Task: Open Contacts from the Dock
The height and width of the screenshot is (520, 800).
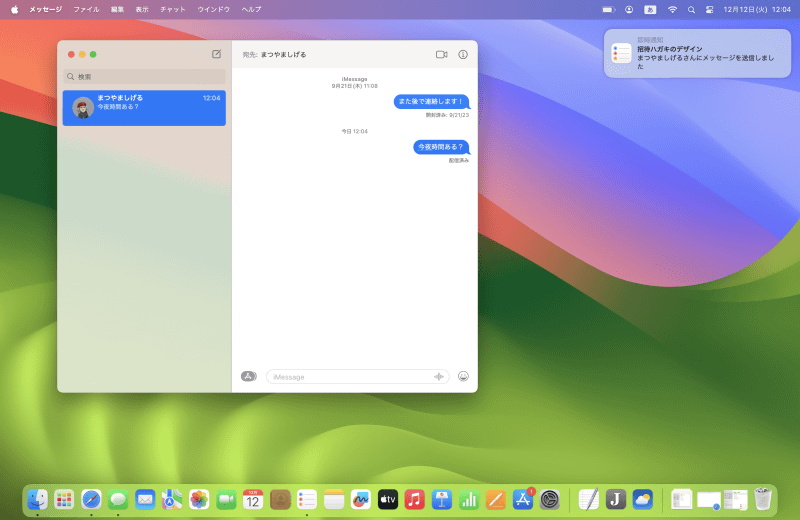Action: tap(280, 499)
